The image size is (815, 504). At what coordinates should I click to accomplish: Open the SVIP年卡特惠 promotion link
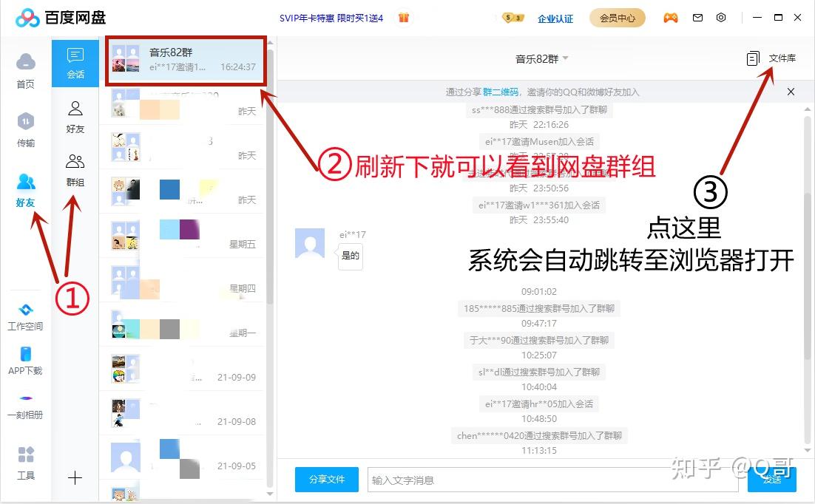(331, 18)
